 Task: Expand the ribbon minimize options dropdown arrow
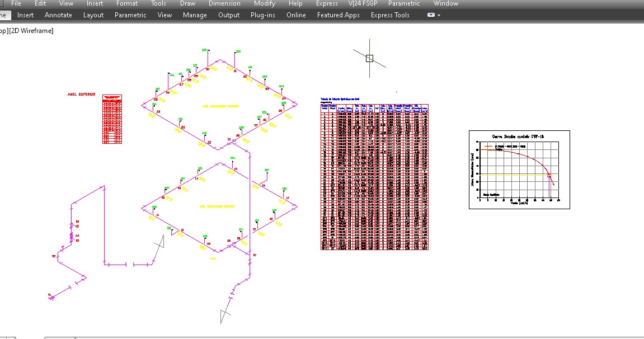coord(439,15)
